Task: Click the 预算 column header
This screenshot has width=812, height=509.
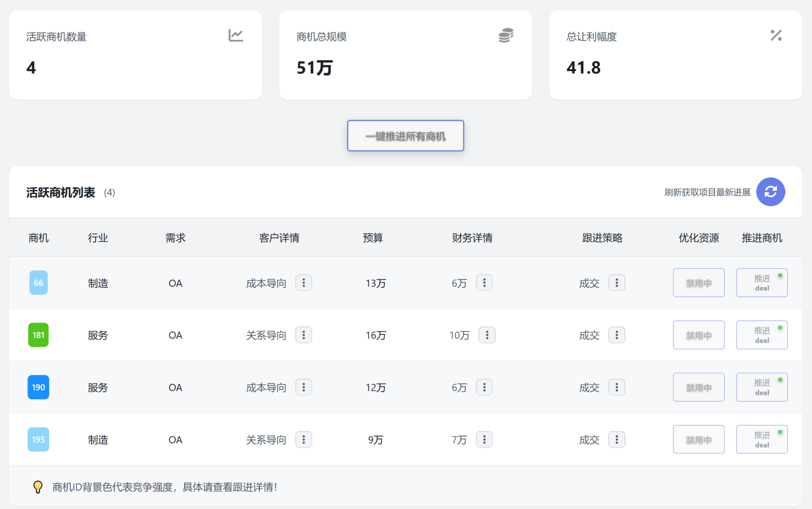Action: click(x=373, y=238)
